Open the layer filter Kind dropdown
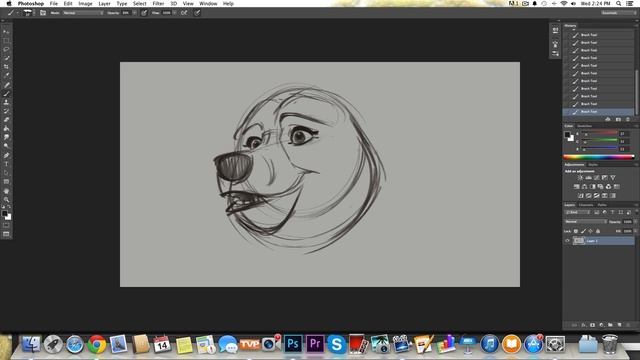Image resolution: width=640 pixels, height=360 pixels. click(577, 212)
